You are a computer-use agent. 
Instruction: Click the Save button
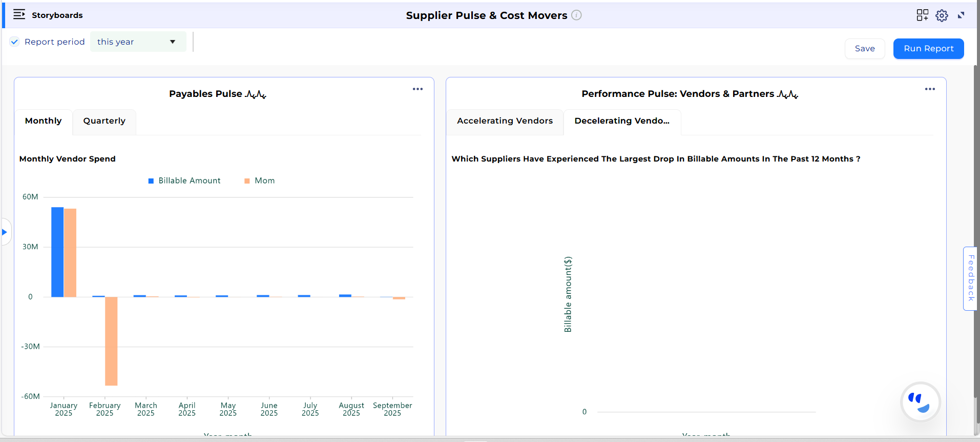coord(864,49)
